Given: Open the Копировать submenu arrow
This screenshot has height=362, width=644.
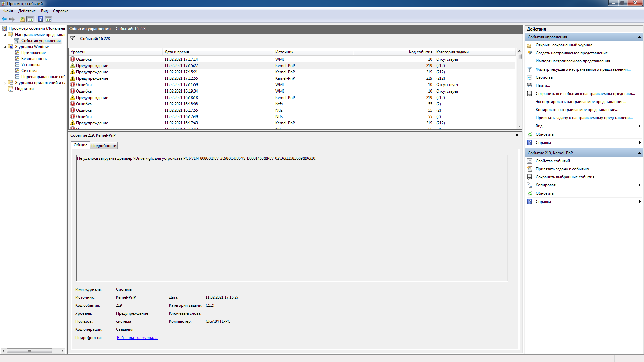Looking at the screenshot, I should [x=640, y=185].
